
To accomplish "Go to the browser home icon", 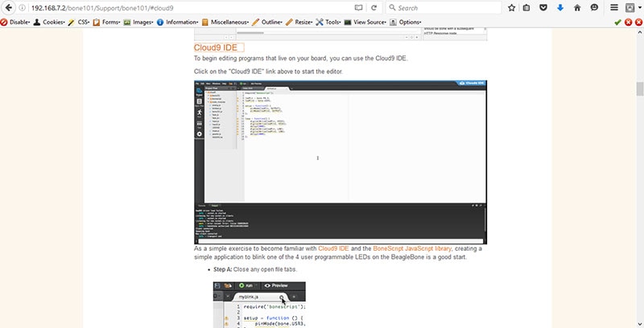I will [576, 7].
